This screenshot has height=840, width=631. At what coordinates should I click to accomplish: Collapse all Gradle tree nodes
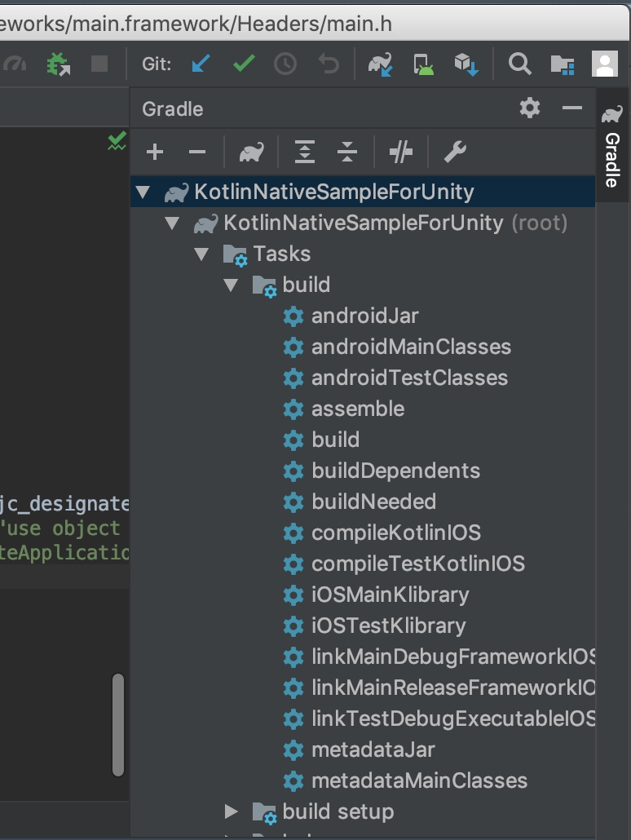(347, 153)
